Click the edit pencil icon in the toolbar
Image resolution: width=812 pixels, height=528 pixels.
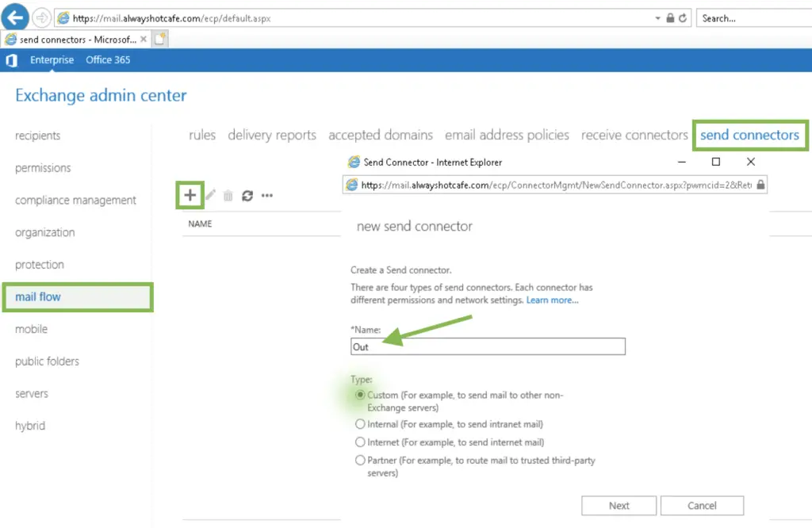point(210,195)
